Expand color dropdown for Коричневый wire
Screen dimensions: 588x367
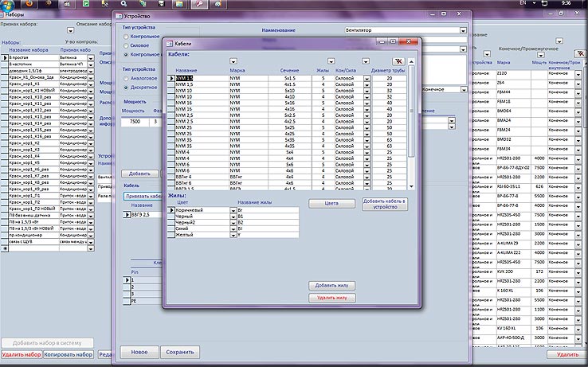[233, 210]
